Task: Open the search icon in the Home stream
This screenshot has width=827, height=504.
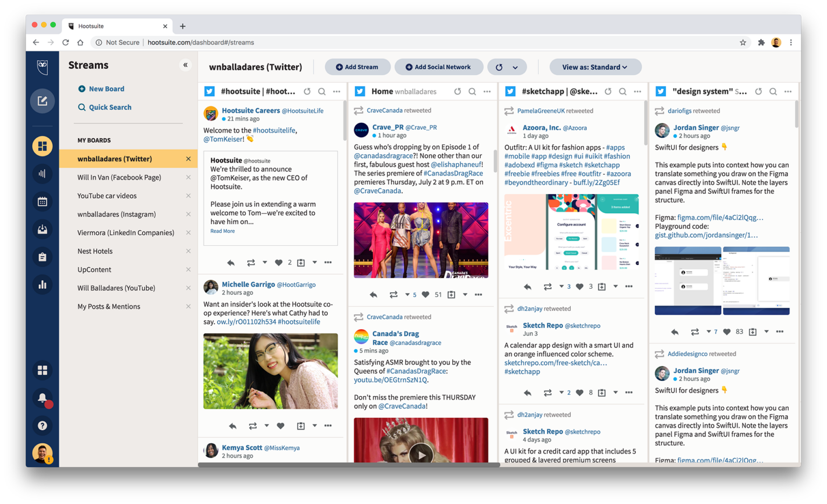Action: click(x=472, y=91)
